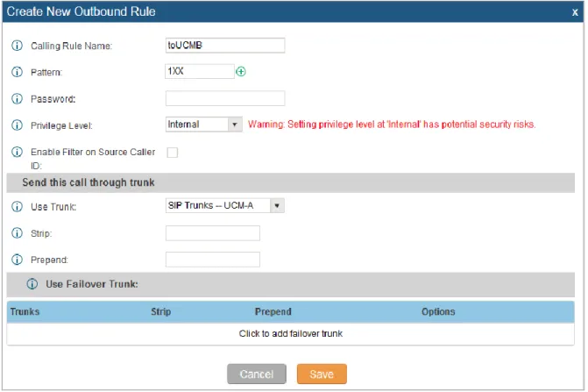Click the Calling Rule Name field
Viewport: 588px width, 392px height.
pos(225,46)
